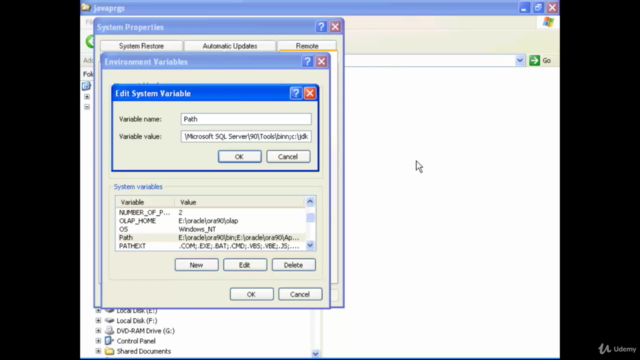Viewport: 640px width, 360px height.
Task: Switch to Remote tab
Action: pyautogui.click(x=307, y=46)
